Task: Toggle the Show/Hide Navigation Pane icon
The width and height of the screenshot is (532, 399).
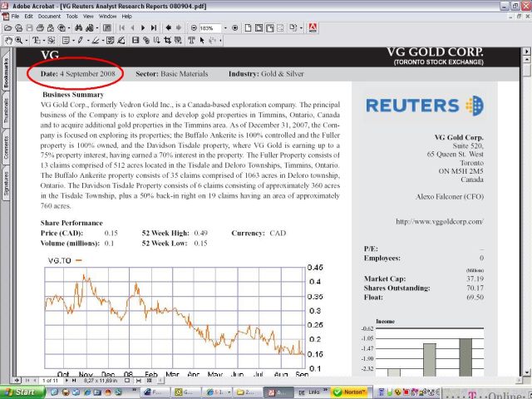Action: 107,28
